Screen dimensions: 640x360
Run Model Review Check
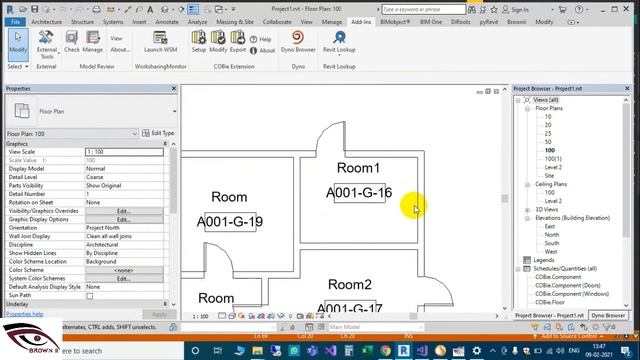coord(72,42)
